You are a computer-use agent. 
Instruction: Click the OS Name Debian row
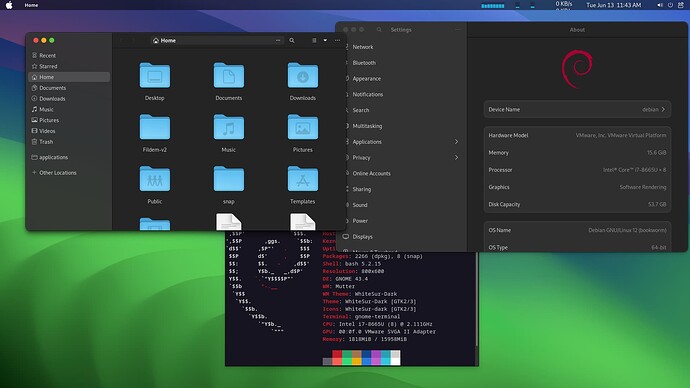click(x=577, y=230)
